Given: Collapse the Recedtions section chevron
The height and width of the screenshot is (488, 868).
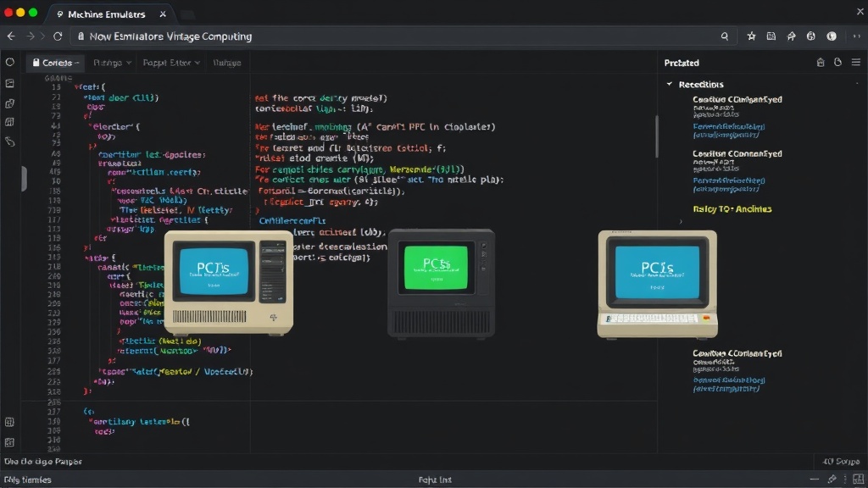Looking at the screenshot, I should (x=670, y=84).
